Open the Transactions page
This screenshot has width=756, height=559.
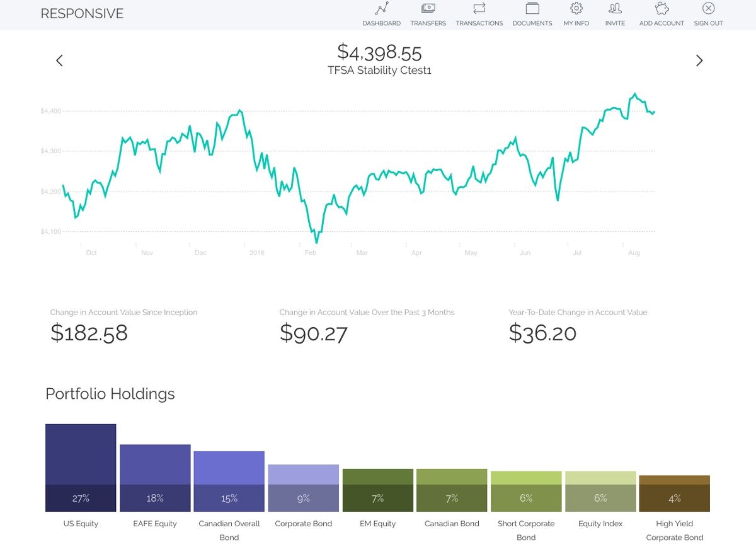[479, 14]
